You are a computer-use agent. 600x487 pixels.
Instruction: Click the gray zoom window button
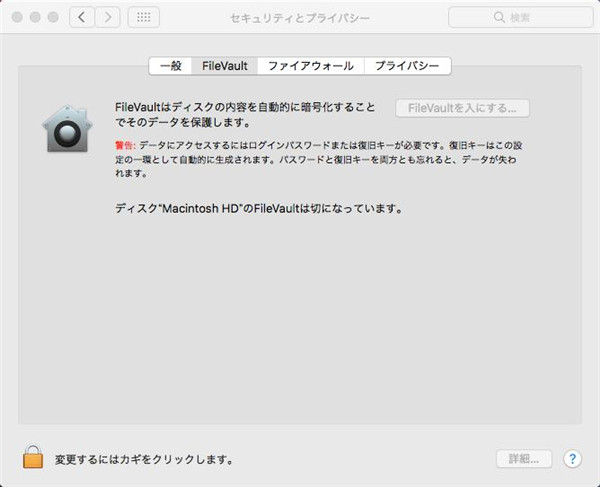click(53, 17)
